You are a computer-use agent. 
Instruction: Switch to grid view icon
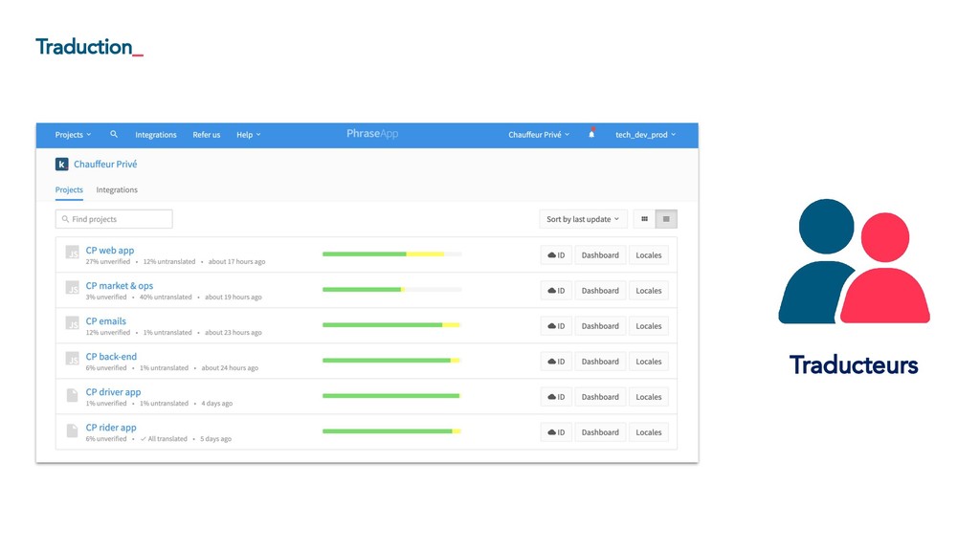644,219
